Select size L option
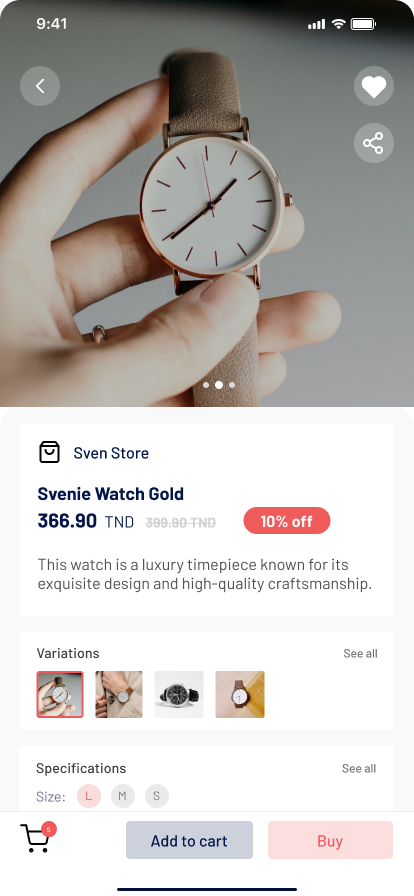 pos(89,796)
